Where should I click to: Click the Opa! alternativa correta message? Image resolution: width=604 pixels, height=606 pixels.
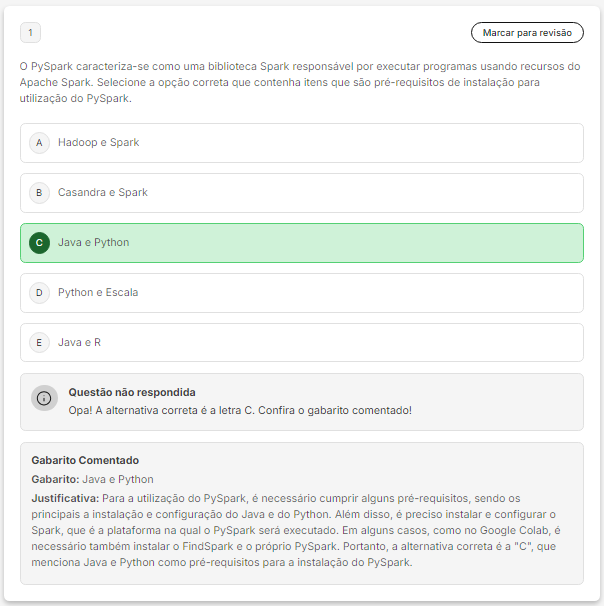click(x=240, y=410)
